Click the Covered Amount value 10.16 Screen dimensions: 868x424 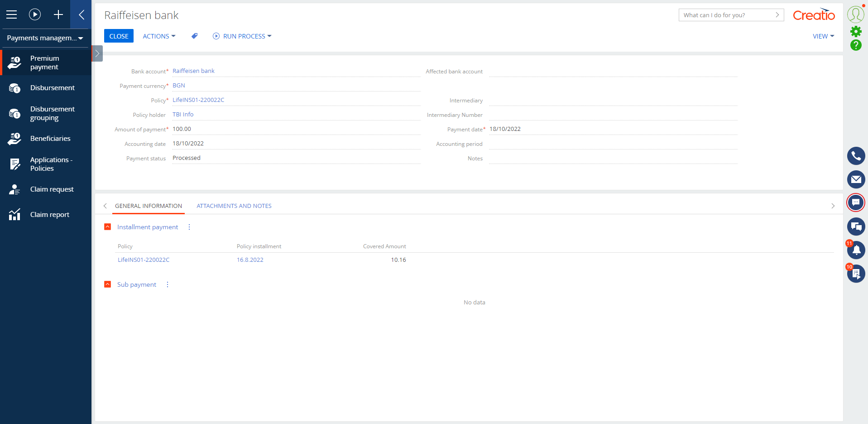click(398, 260)
